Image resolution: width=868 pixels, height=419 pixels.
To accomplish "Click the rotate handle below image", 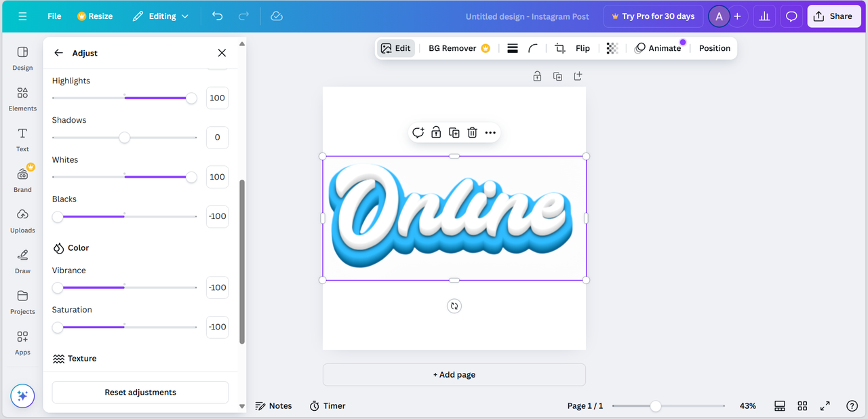I will pyautogui.click(x=454, y=306).
